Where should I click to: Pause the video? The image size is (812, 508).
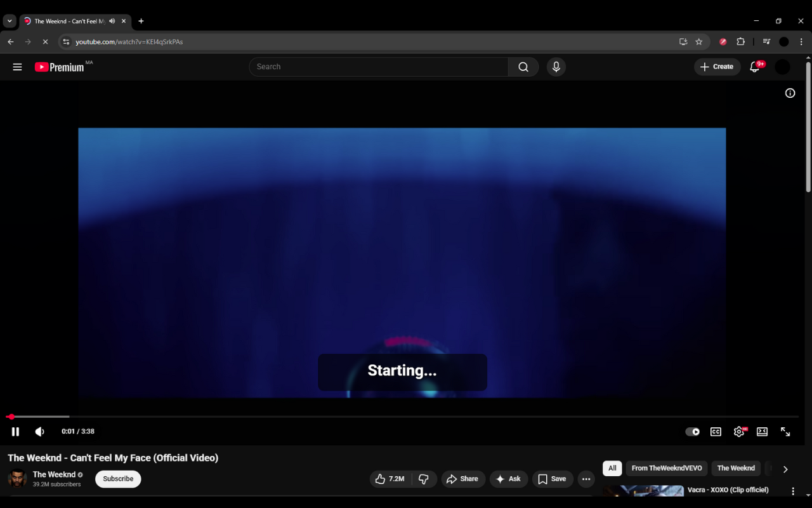(15, 432)
